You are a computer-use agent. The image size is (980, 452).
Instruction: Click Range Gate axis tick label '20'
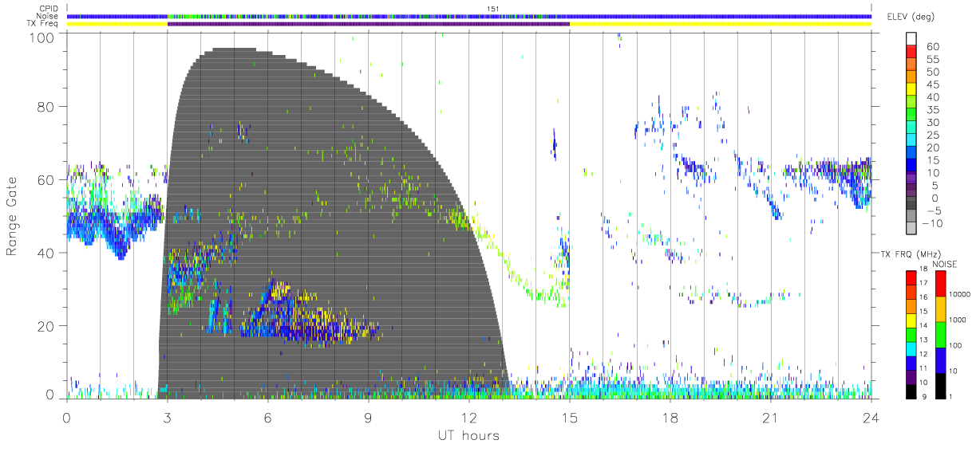point(47,326)
